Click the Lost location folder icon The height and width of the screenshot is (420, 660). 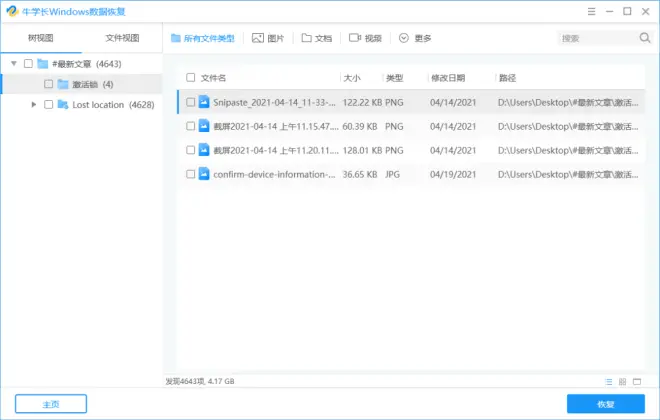click(63, 104)
